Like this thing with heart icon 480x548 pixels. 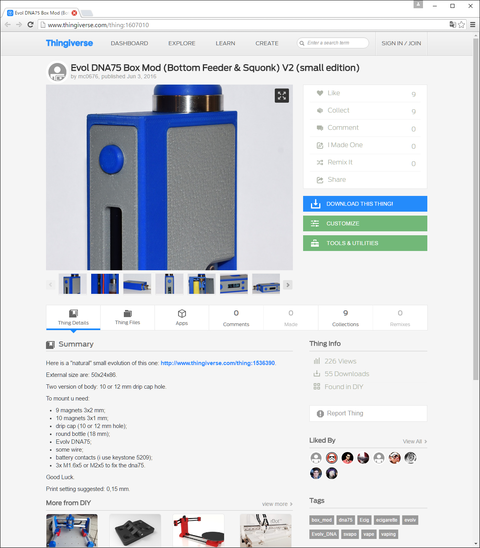pos(320,93)
